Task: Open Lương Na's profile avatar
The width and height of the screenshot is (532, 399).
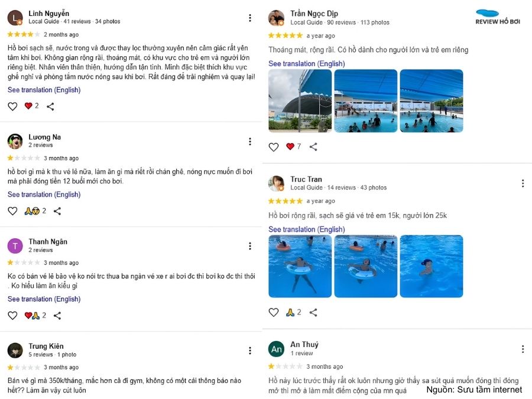Action: point(15,141)
